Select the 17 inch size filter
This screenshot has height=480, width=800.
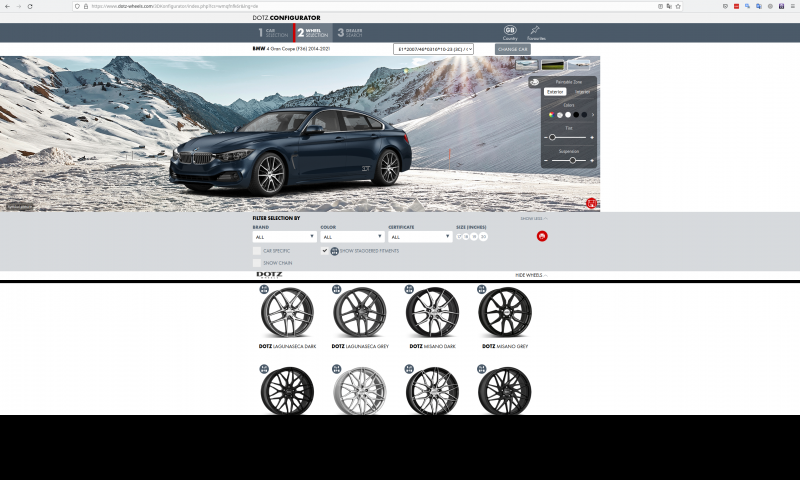[459, 237]
